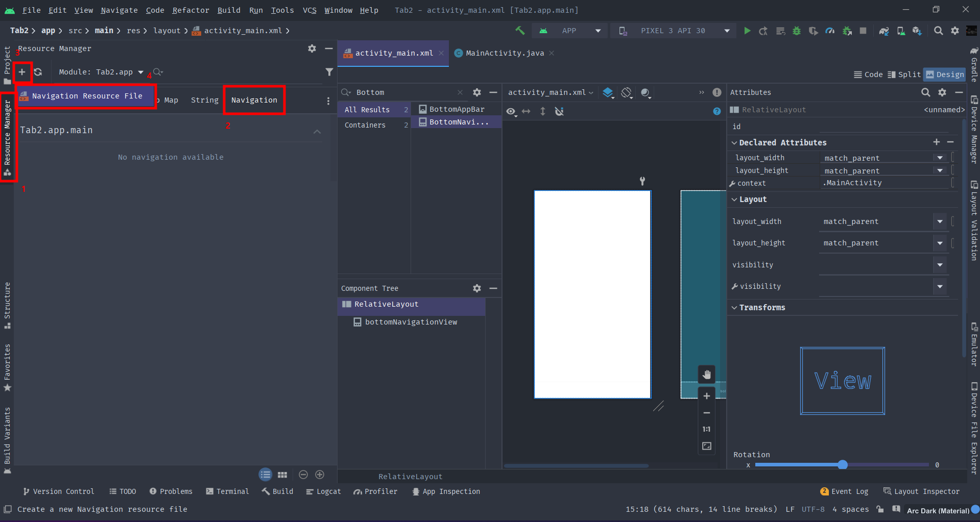
Task: Select bottomNavigationView in Component Tree
Action: click(x=411, y=322)
